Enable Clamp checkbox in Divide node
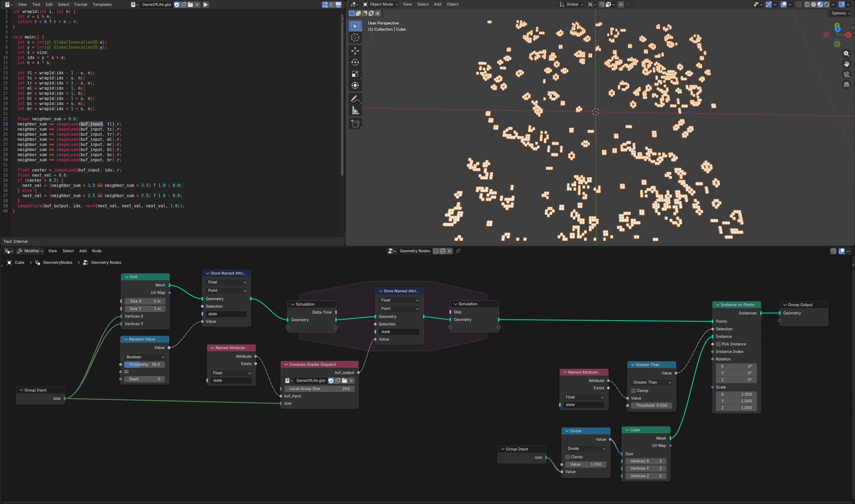Screen dimensions: 855x504 [567, 457]
